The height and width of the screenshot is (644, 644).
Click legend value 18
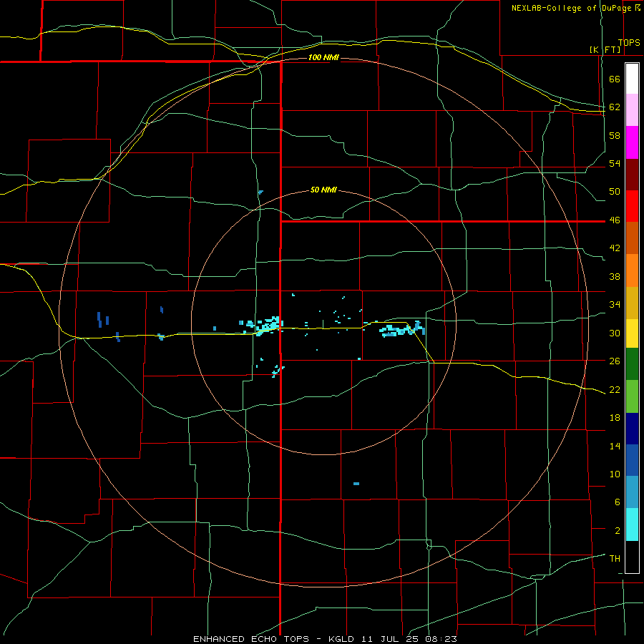tap(615, 418)
